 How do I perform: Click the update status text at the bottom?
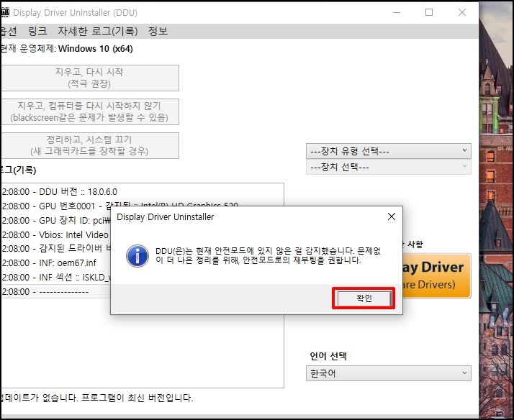96,398
